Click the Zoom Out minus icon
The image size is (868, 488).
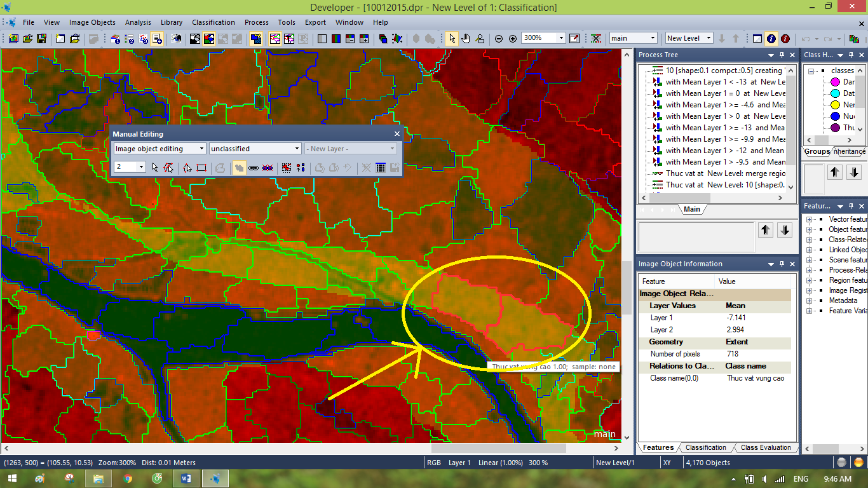(x=499, y=38)
